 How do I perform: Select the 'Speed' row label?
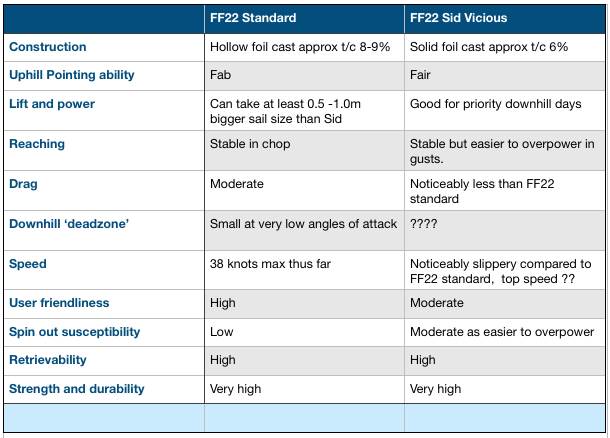tap(28, 264)
